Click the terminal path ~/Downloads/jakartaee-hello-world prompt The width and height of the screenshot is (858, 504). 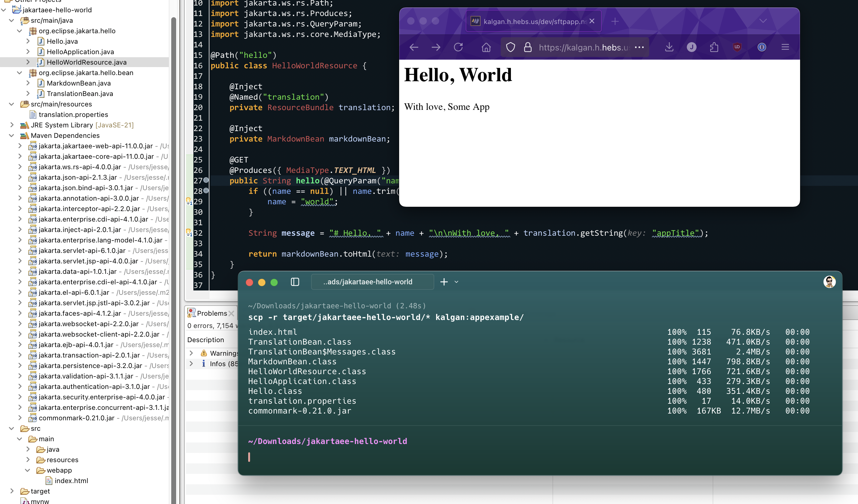328,441
